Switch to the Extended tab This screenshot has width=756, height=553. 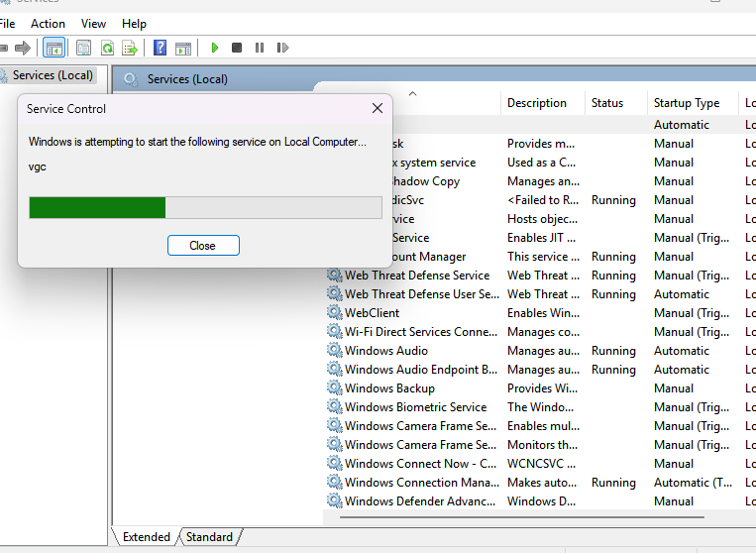tap(146, 537)
